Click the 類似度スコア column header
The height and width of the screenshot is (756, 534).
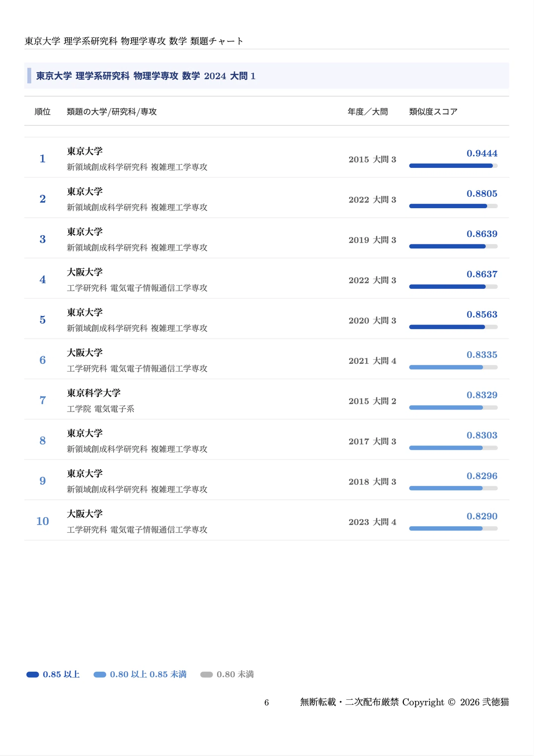click(433, 112)
